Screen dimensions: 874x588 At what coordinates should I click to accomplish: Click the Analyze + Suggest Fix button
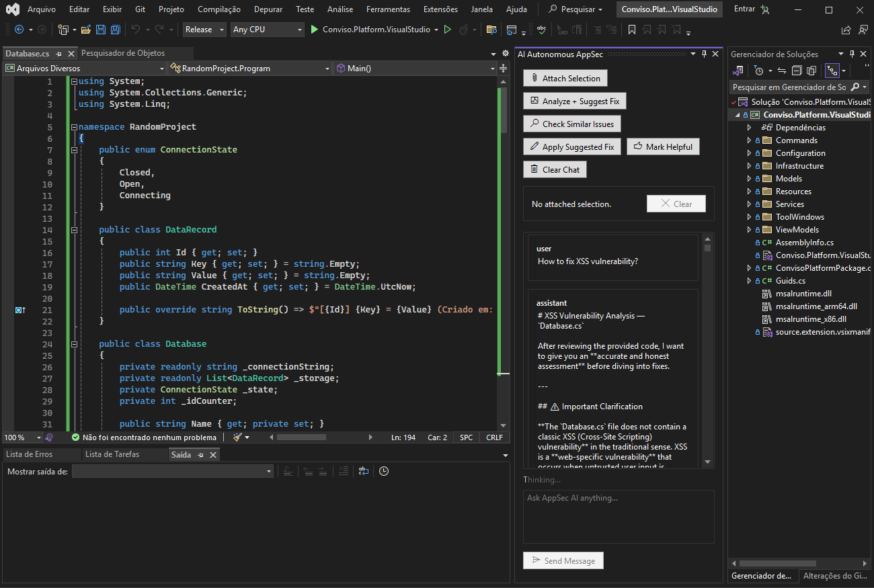click(575, 101)
